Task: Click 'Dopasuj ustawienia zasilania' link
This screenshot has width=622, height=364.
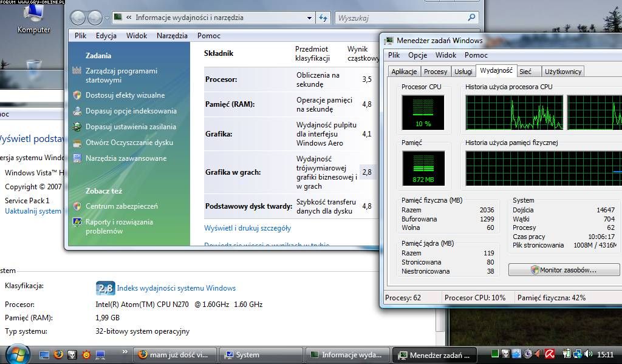Action: coord(131,127)
